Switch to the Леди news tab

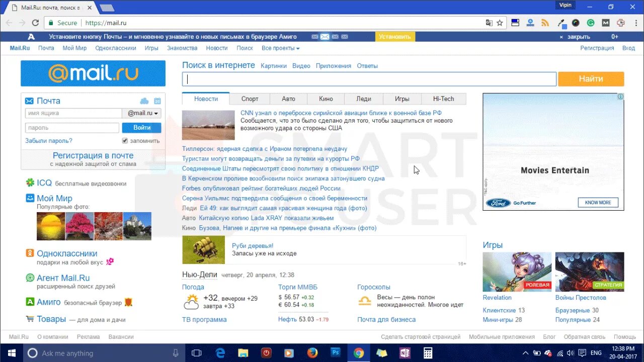pyautogui.click(x=364, y=99)
